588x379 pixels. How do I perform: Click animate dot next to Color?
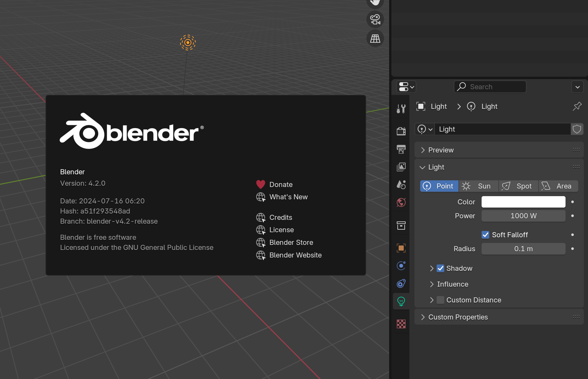click(572, 202)
